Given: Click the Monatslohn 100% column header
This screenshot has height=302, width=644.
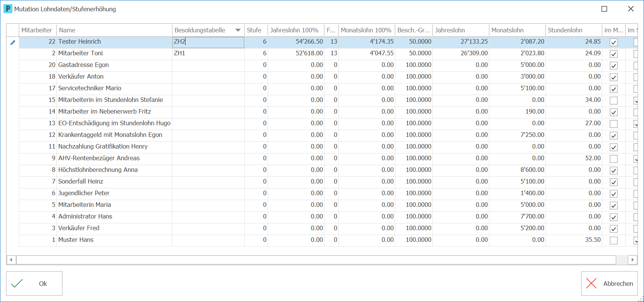Looking at the screenshot, I should click(367, 30).
